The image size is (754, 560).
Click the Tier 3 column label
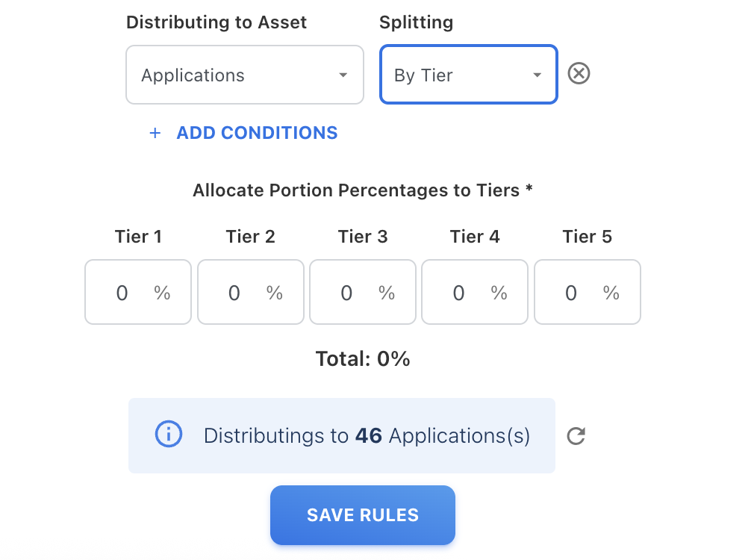pyautogui.click(x=363, y=237)
